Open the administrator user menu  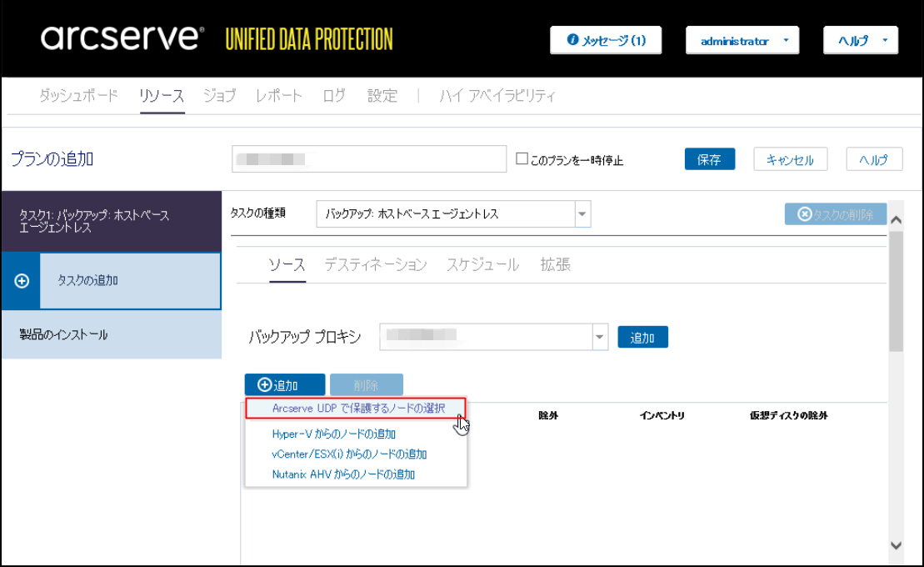[742, 40]
